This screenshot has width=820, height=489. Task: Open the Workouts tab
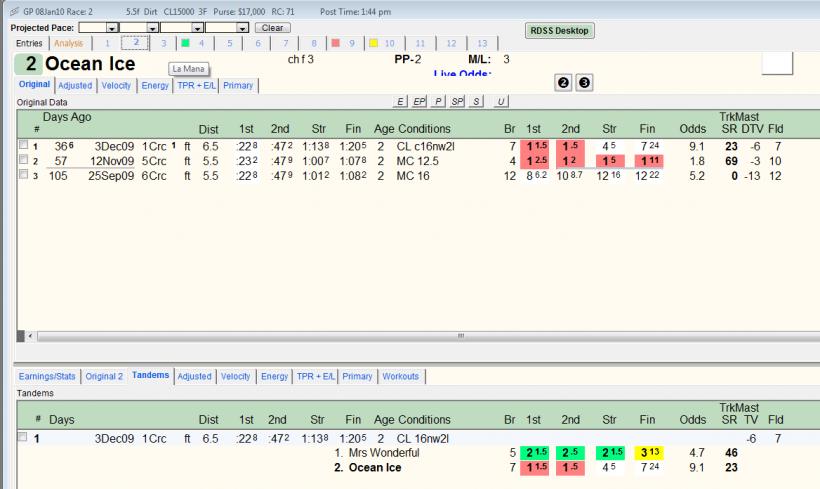click(x=401, y=376)
